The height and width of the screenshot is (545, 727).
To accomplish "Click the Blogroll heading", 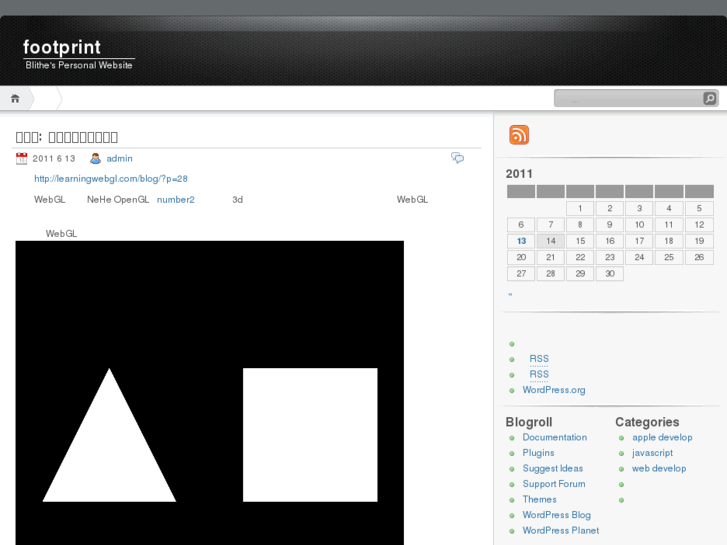I will tap(529, 422).
